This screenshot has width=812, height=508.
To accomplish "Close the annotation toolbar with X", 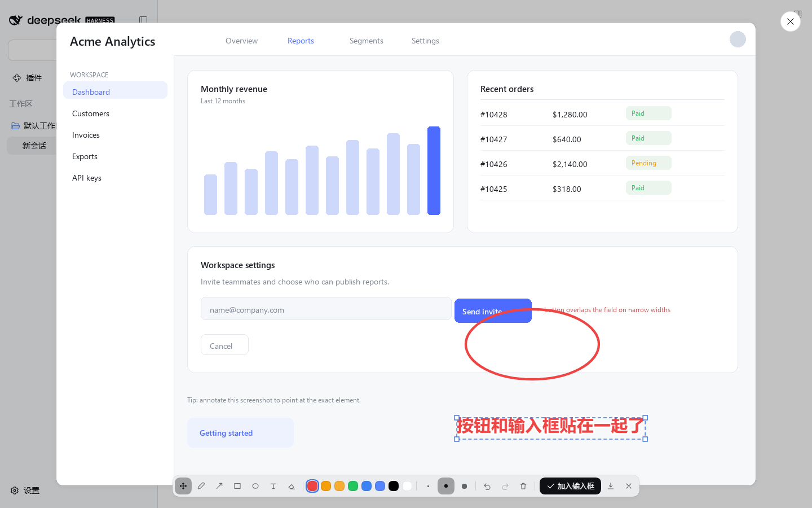I will pos(629,486).
